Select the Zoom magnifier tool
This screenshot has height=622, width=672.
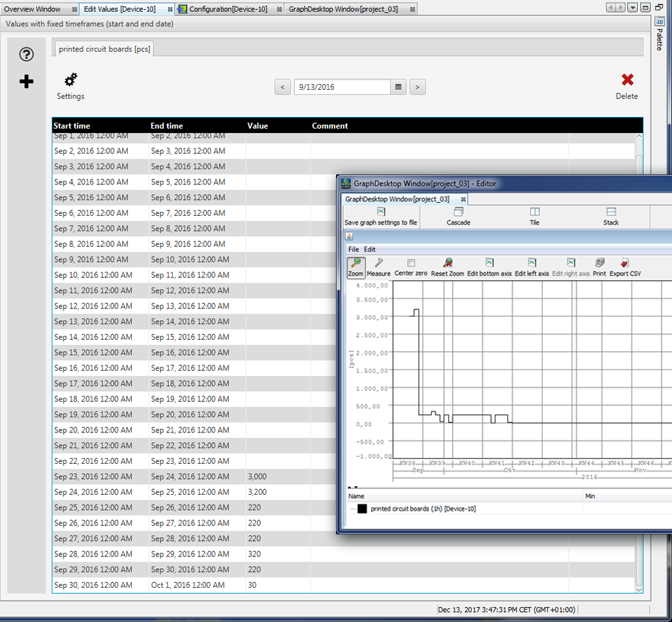(x=356, y=263)
